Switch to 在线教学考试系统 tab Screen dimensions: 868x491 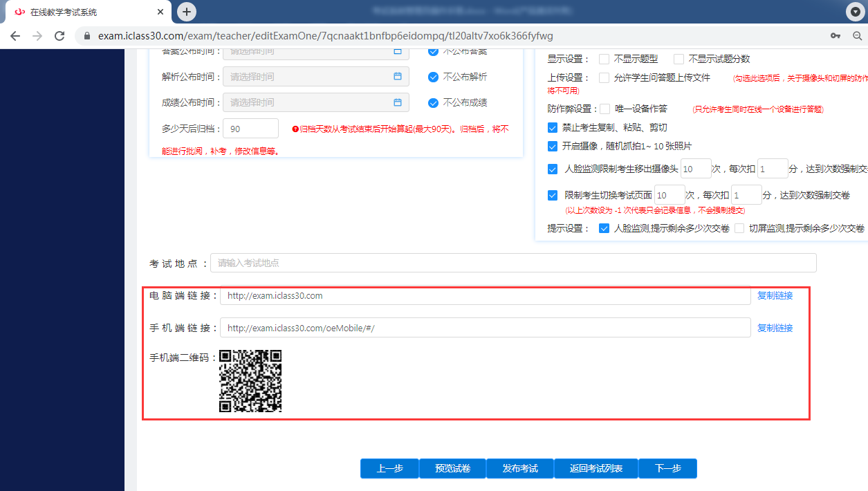tap(86, 12)
